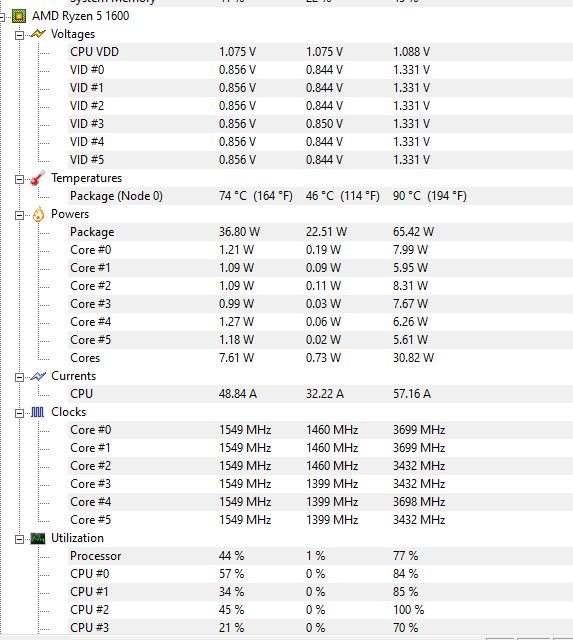Click the Powers flame icon
Screen dimensions: 573x640
click(38, 214)
